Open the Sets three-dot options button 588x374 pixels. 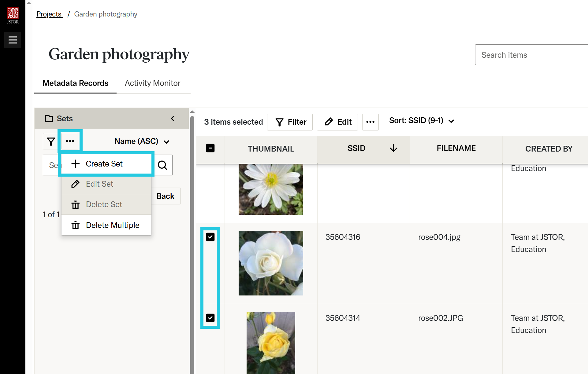[x=70, y=141]
